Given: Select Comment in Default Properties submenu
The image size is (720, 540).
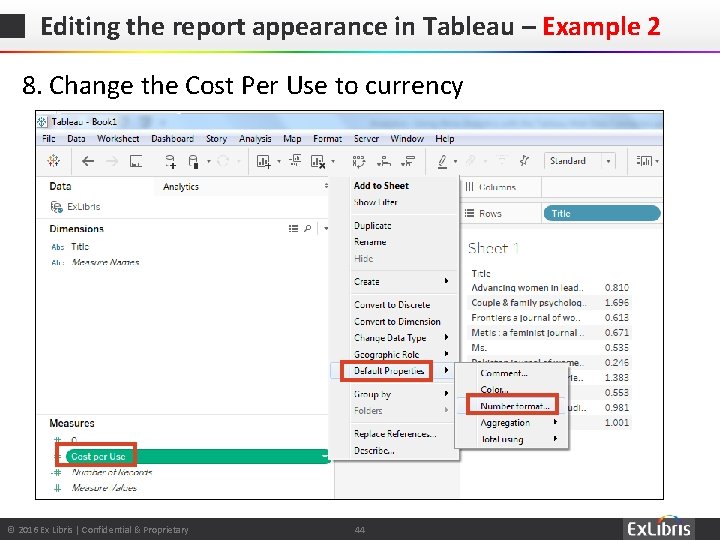Looking at the screenshot, I should pyautogui.click(x=504, y=373).
